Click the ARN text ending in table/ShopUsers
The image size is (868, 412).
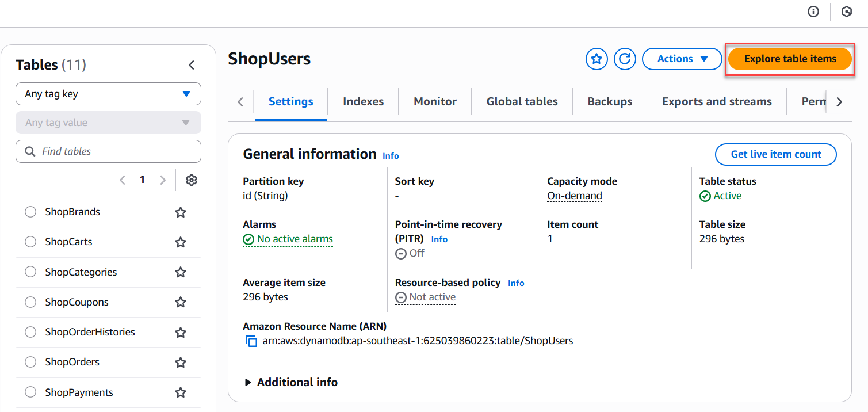click(418, 341)
